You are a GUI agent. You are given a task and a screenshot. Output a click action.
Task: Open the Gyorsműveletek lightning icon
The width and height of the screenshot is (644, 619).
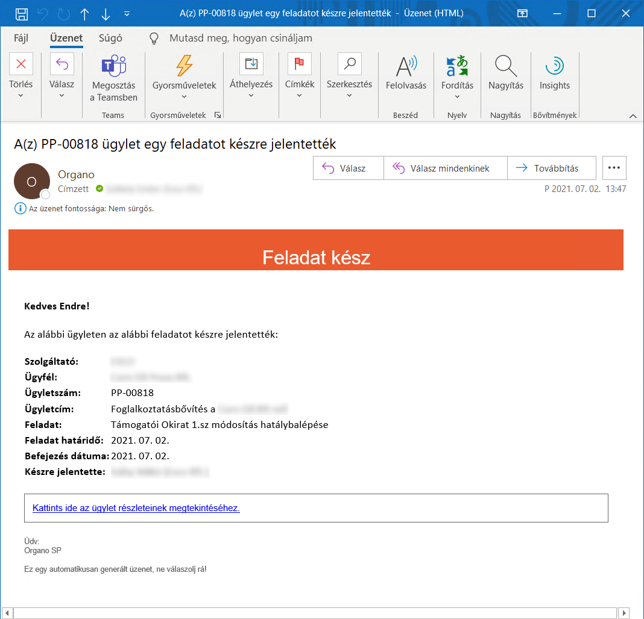point(183,66)
